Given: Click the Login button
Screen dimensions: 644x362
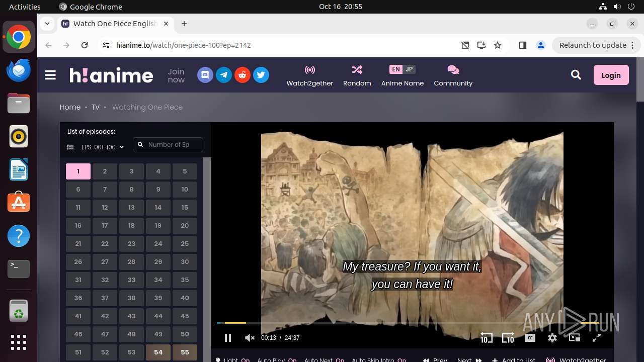Looking at the screenshot, I should point(611,75).
